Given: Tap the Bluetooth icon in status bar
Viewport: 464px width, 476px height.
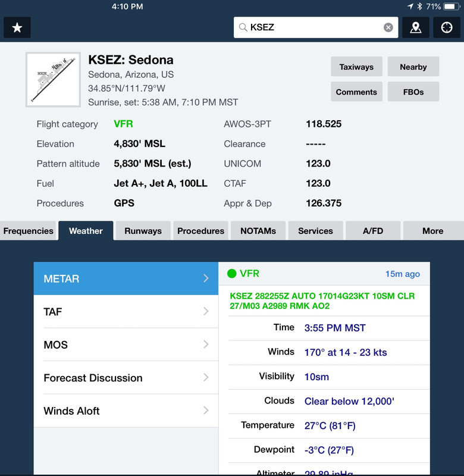Looking at the screenshot, I should pos(419,7).
